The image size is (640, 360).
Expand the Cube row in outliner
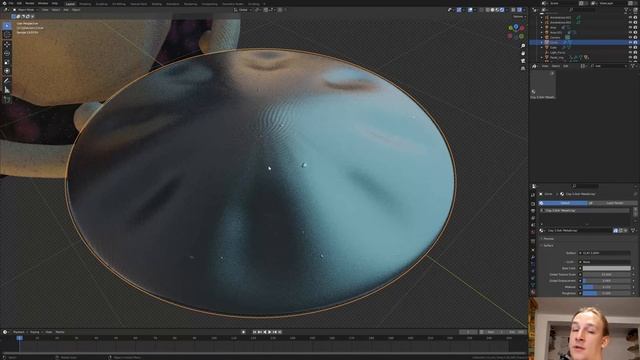tap(542, 47)
